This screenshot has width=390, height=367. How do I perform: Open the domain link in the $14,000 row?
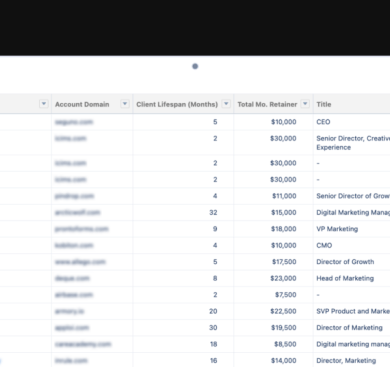[71, 360]
